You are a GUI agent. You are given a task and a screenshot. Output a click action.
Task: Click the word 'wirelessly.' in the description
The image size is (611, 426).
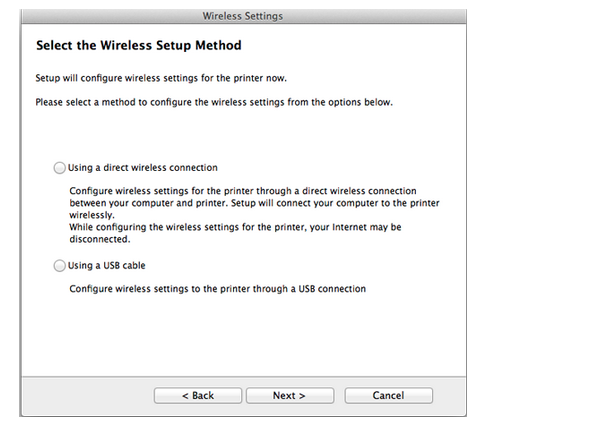click(x=92, y=215)
